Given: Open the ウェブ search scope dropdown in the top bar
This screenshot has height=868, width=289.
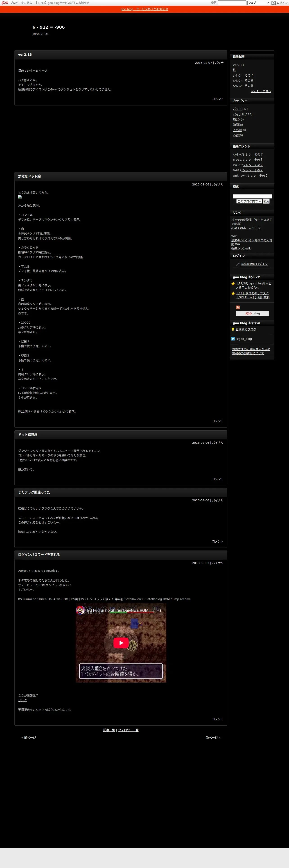Looking at the screenshot, I should [x=259, y=3].
